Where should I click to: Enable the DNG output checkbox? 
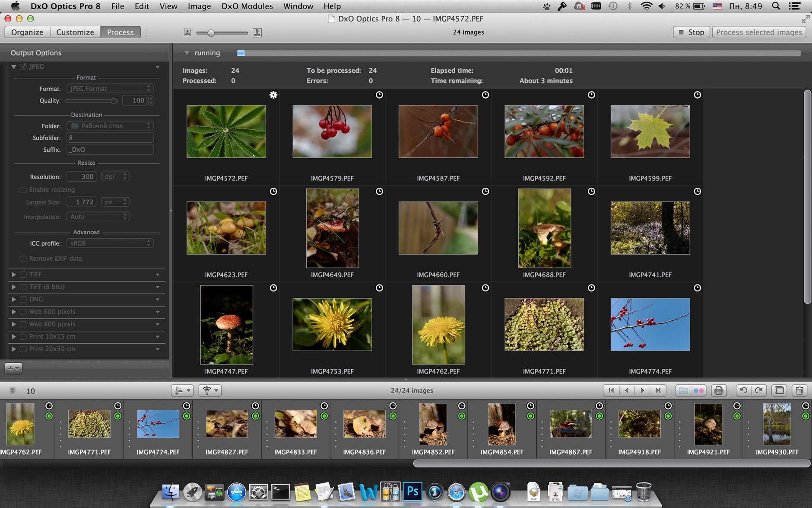(x=23, y=299)
